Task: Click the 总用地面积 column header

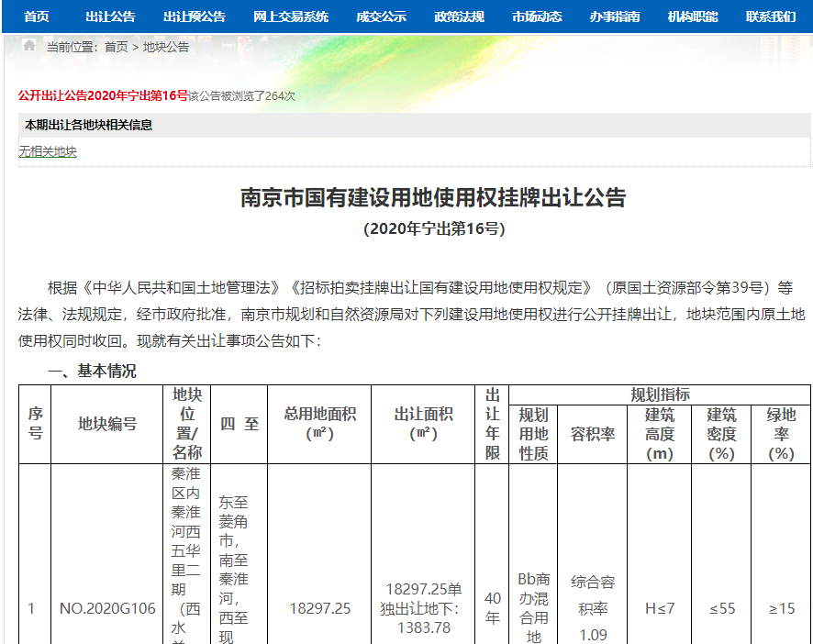Action: click(x=319, y=423)
